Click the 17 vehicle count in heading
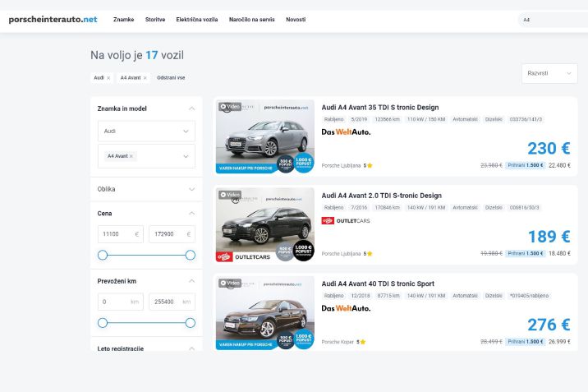The width and height of the screenshot is (588, 392). (x=151, y=55)
